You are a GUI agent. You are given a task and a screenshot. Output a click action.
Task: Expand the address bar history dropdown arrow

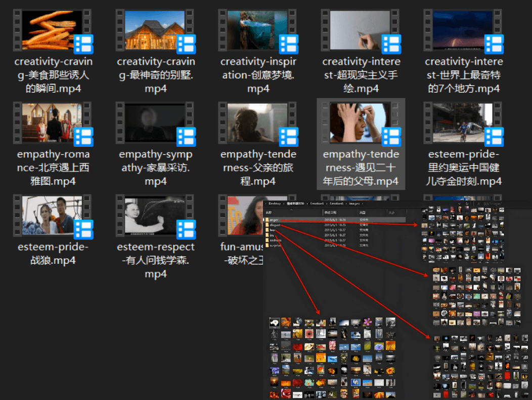click(x=459, y=204)
